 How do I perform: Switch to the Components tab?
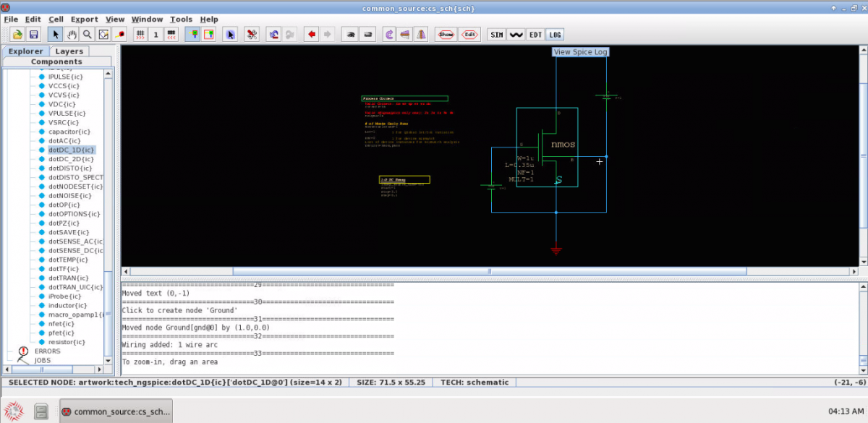point(56,61)
